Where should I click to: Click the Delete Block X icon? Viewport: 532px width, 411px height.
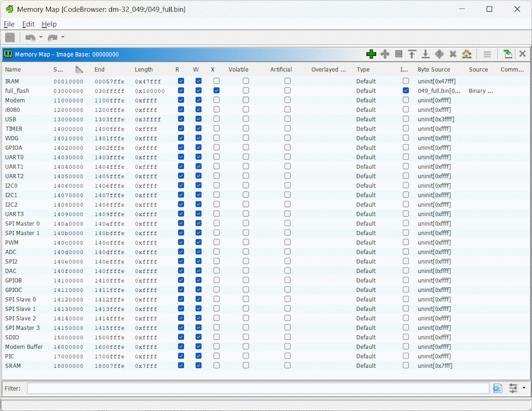(x=453, y=54)
